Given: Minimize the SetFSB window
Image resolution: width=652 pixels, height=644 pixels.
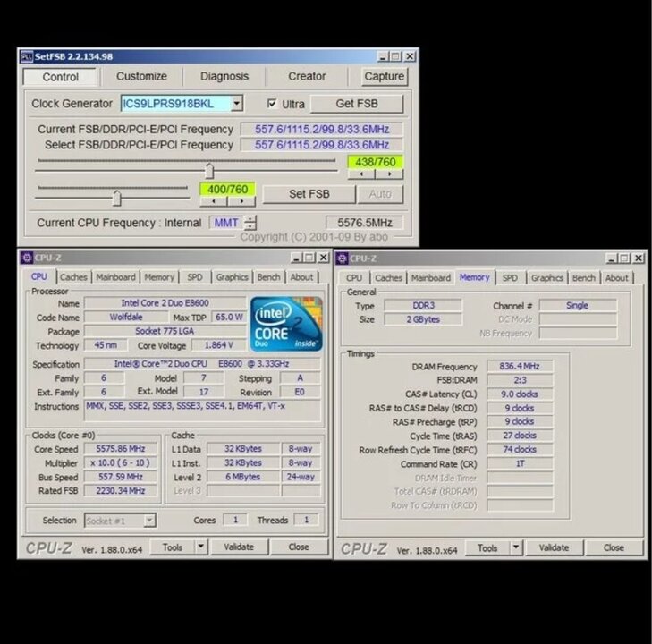Looking at the screenshot, I should coord(383,56).
